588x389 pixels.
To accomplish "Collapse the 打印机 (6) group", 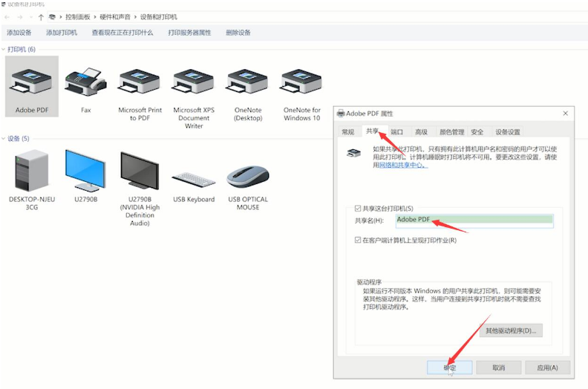I will click(x=4, y=50).
